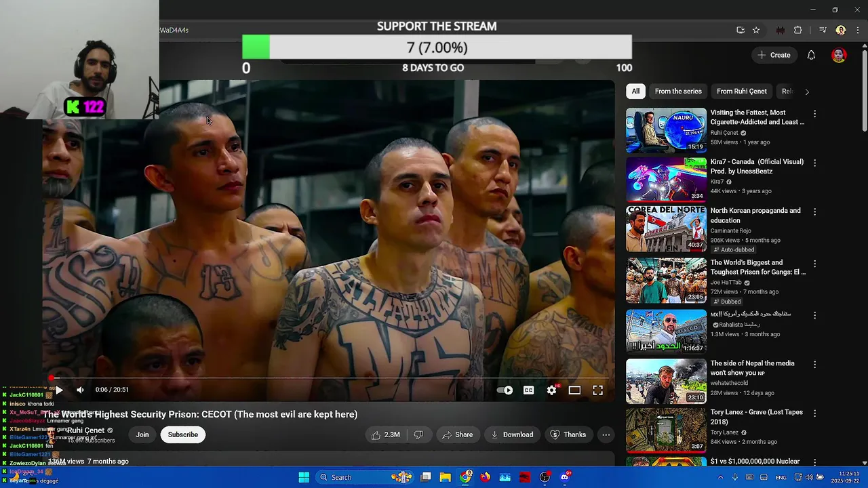Open Ruhi Çenet channel name link
This screenshot has width=868, height=488.
pos(85,430)
